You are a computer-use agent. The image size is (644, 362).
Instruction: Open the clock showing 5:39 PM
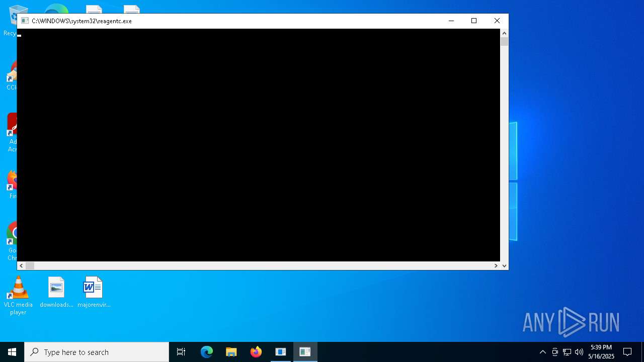[x=601, y=352]
